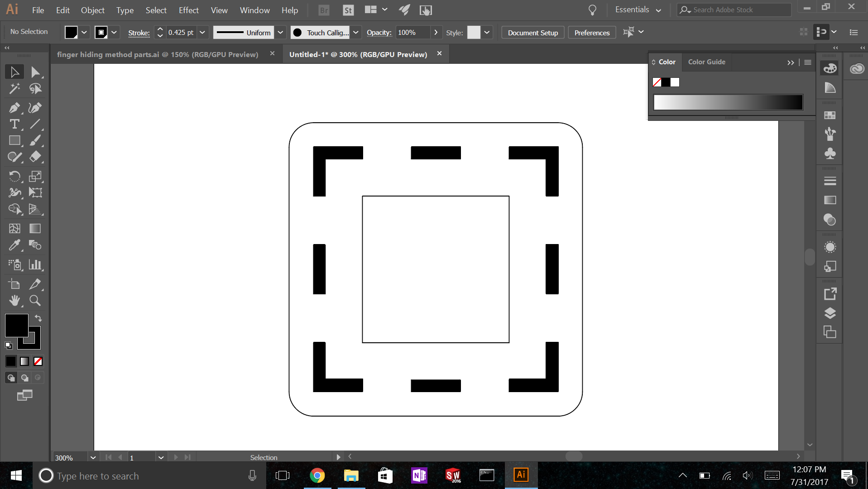Viewport: 868px width, 489px height.
Task: Select the Rotate tool
Action: pos(14,176)
